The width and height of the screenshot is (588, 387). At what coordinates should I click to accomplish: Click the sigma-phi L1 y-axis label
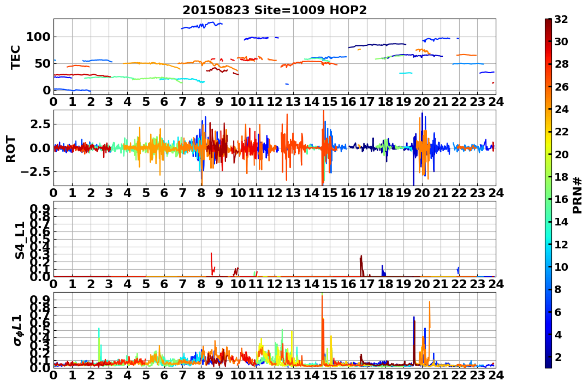[x=17, y=330]
